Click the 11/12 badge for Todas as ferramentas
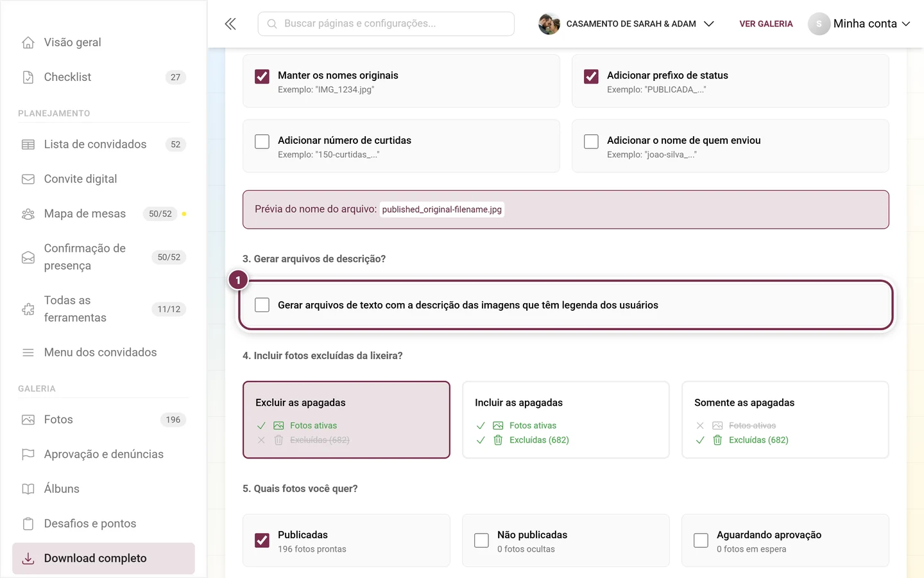924x578 pixels. tap(169, 310)
